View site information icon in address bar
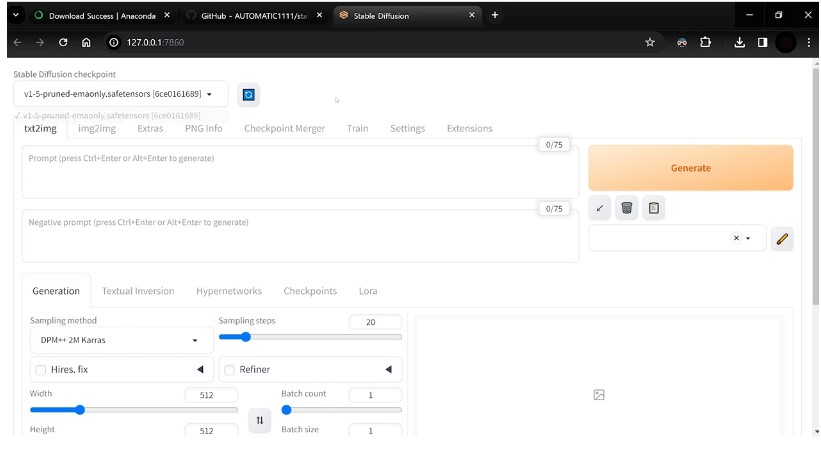The width and height of the screenshot is (821, 461). point(113,42)
